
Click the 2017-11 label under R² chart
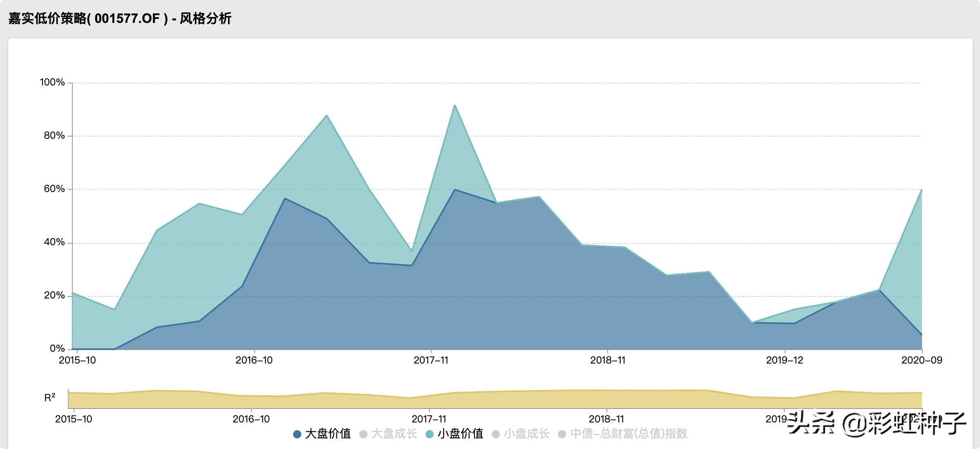click(429, 419)
